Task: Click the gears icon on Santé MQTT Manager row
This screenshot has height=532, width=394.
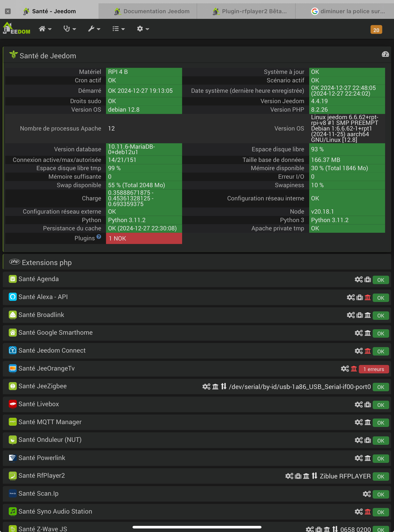Action: click(x=359, y=422)
